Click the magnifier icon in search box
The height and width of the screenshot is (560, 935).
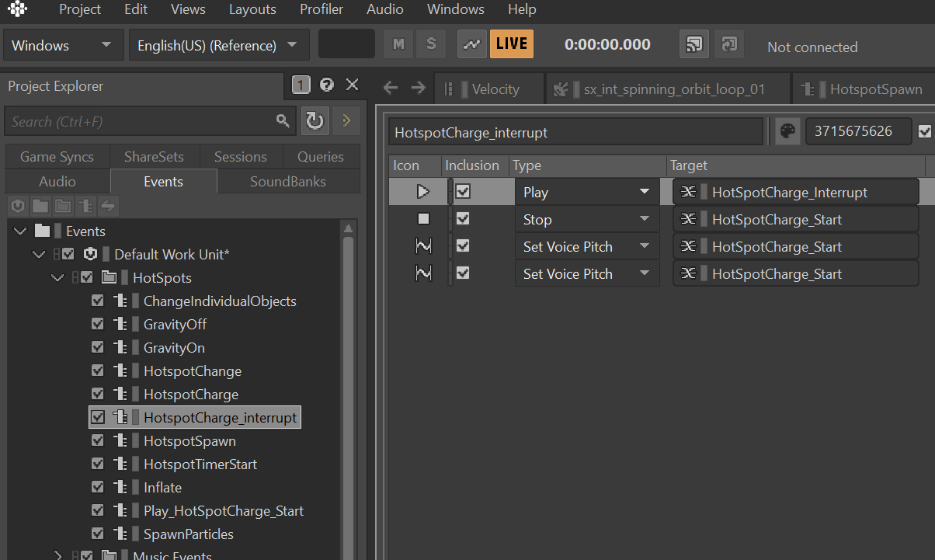point(283,121)
